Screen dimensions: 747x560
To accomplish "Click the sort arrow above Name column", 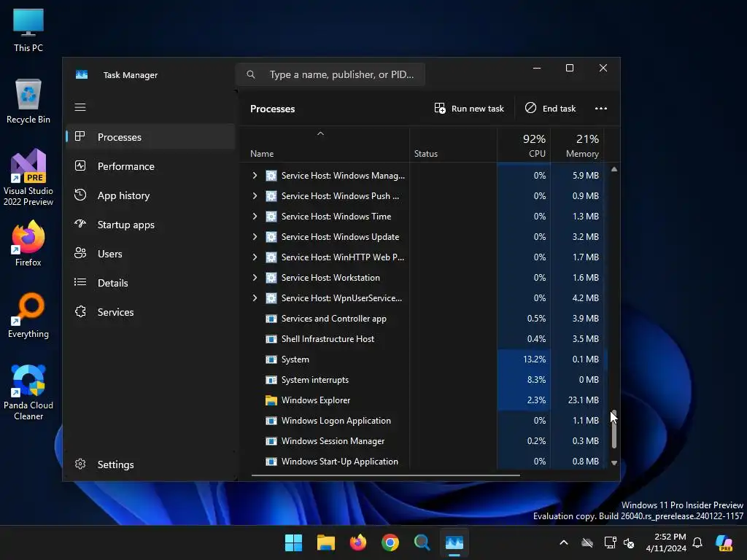I will pyautogui.click(x=321, y=134).
